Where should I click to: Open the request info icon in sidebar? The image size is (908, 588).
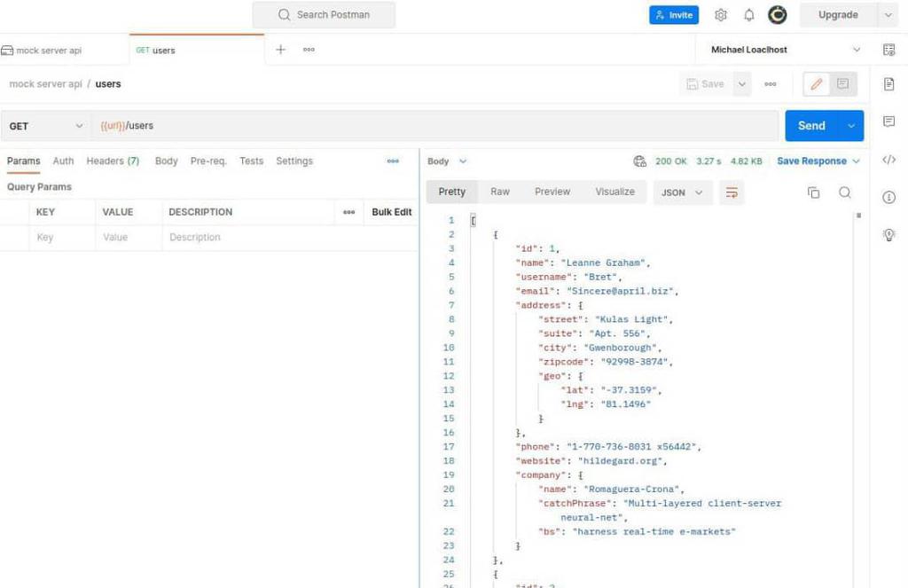(x=888, y=197)
